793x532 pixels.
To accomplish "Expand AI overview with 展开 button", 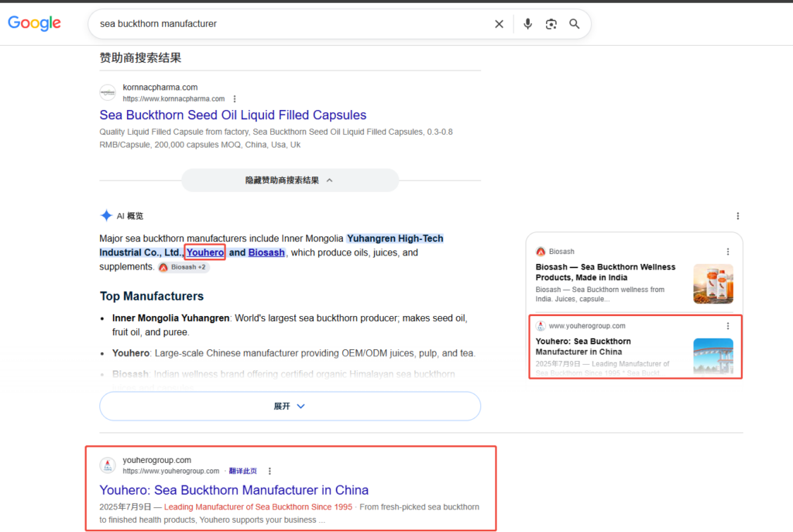I will click(x=290, y=406).
